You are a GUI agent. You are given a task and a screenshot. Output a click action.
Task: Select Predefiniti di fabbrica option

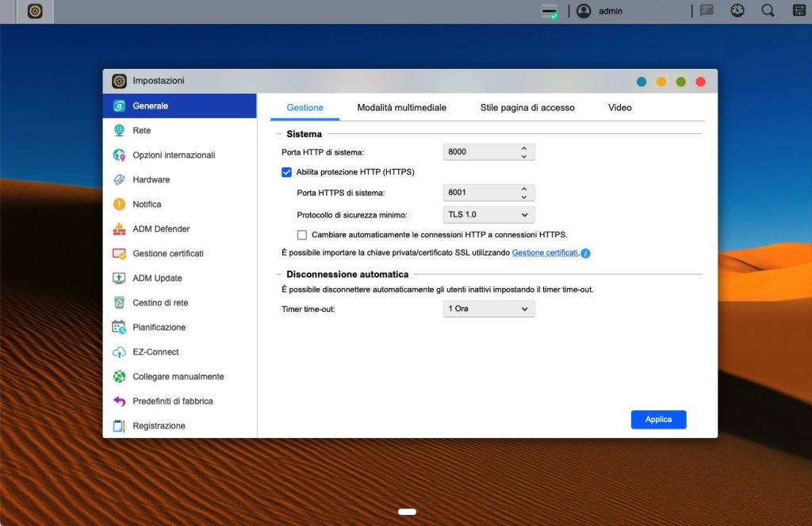pos(172,401)
